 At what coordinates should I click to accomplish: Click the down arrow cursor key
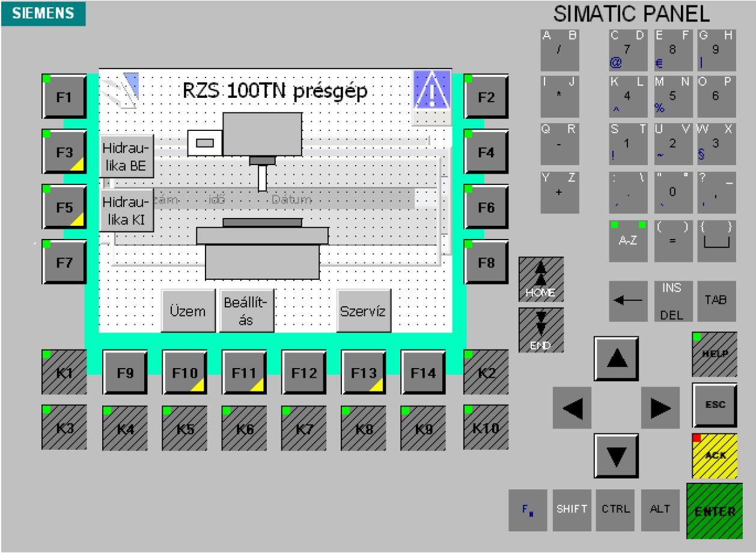click(x=616, y=456)
